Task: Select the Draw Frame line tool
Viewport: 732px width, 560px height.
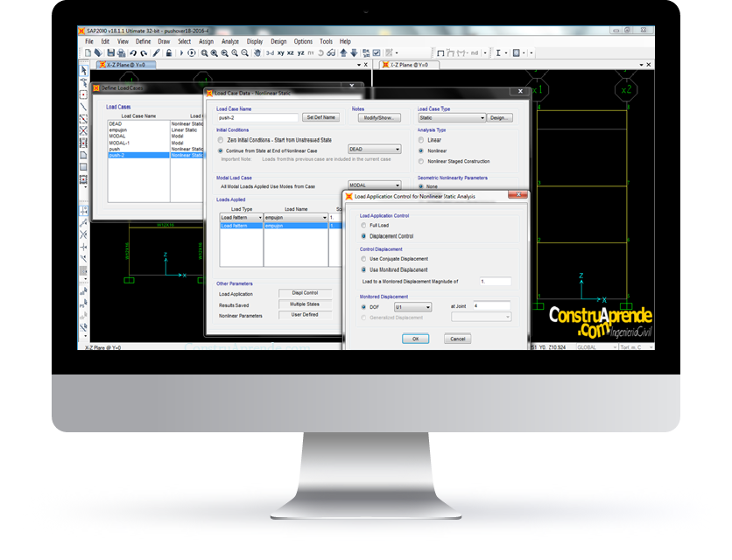Action: tap(83, 107)
